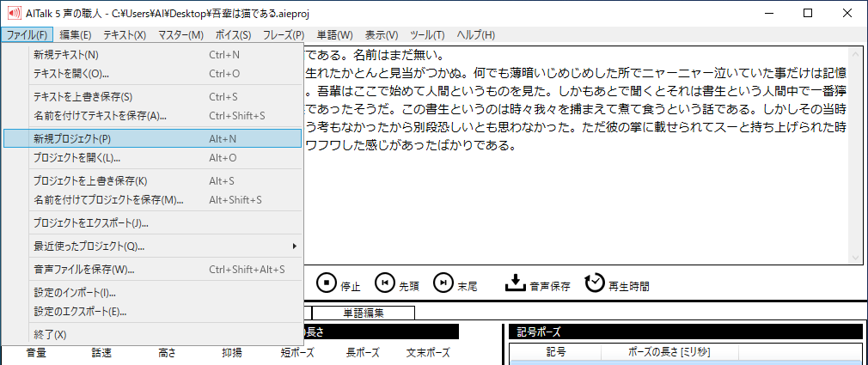This screenshot has width=868, height=365.
Task: Select 名前を付けてプロジェクトを保存(M)... entry
Action: point(152,199)
